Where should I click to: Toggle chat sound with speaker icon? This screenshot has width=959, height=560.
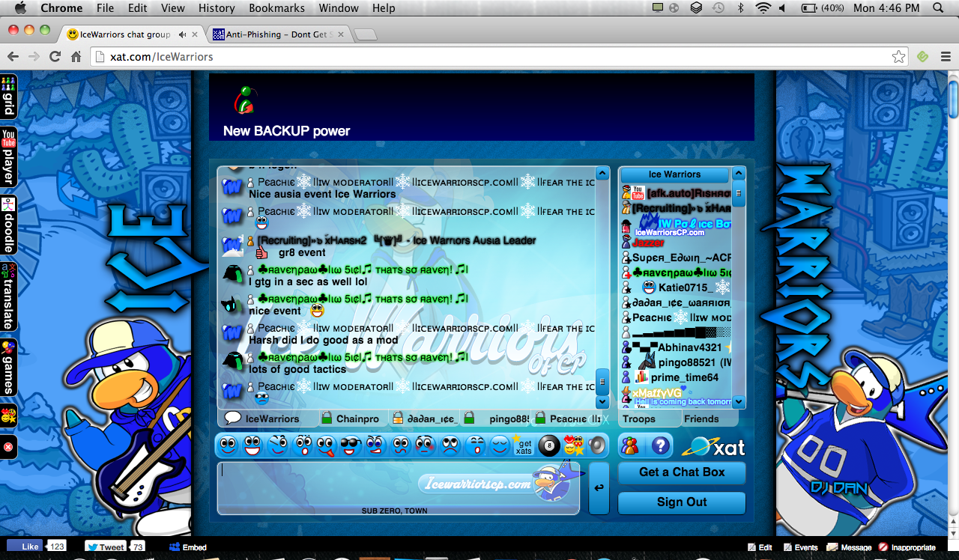tap(596, 446)
